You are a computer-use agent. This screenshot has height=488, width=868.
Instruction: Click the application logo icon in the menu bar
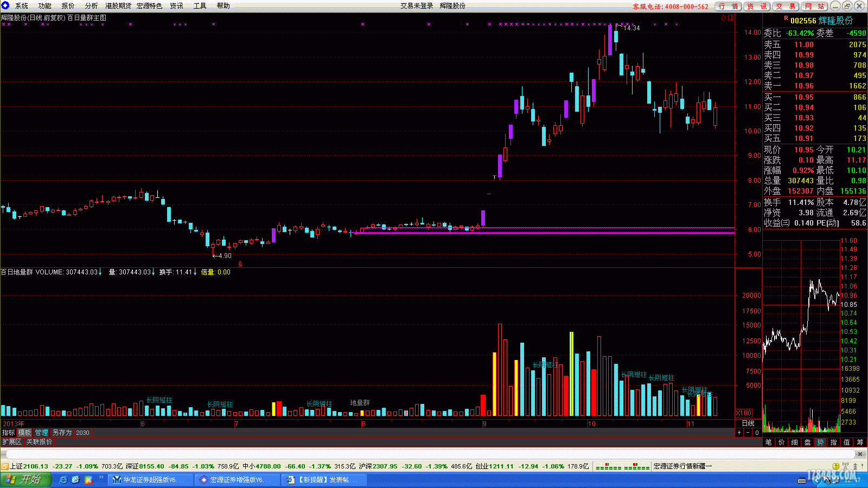tap(5, 5)
